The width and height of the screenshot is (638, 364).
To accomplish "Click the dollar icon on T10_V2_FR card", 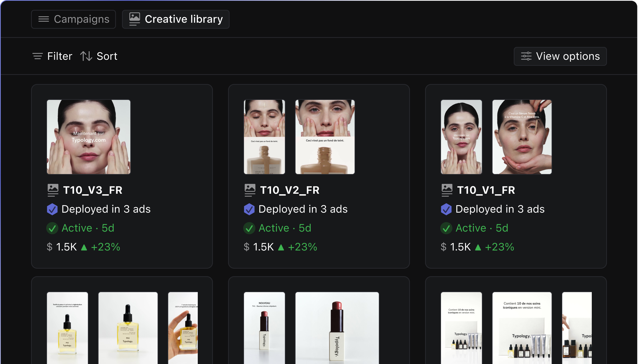I will coord(247,247).
